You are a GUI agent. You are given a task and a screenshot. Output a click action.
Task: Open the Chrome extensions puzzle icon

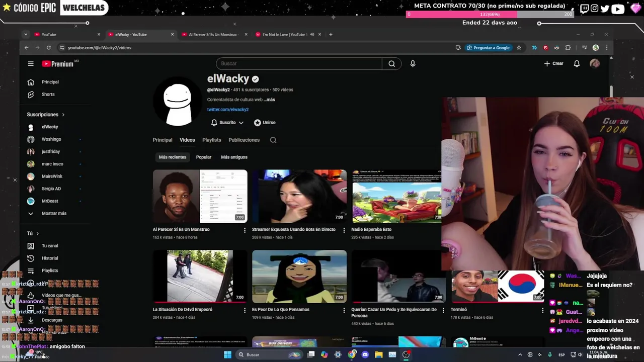click(x=568, y=48)
